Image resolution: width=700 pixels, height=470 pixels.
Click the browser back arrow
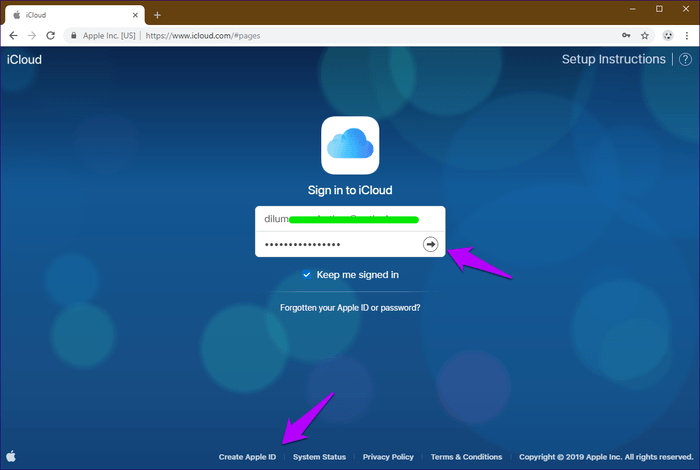pyautogui.click(x=13, y=36)
